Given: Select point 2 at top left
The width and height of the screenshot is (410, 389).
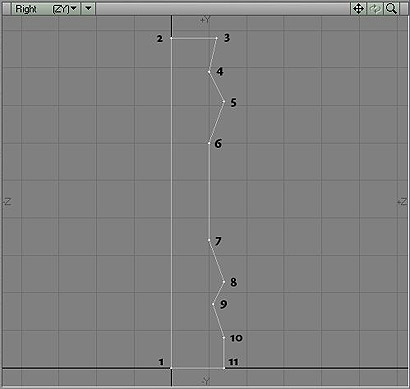Looking at the screenshot, I should (x=171, y=38).
